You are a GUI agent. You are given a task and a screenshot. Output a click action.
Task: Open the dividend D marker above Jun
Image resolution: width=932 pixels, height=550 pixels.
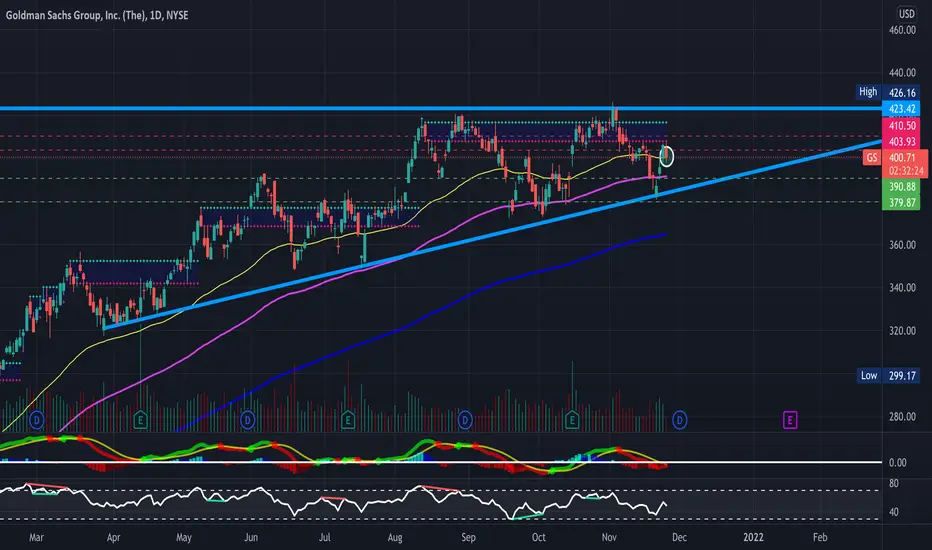click(247, 420)
